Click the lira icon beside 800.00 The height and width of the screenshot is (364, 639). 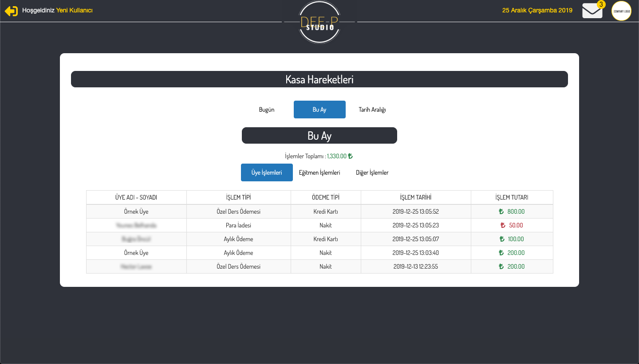click(501, 211)
